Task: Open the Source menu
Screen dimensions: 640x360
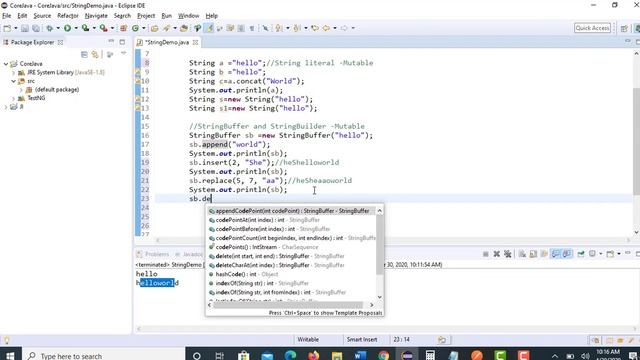Action: [42, 16]
